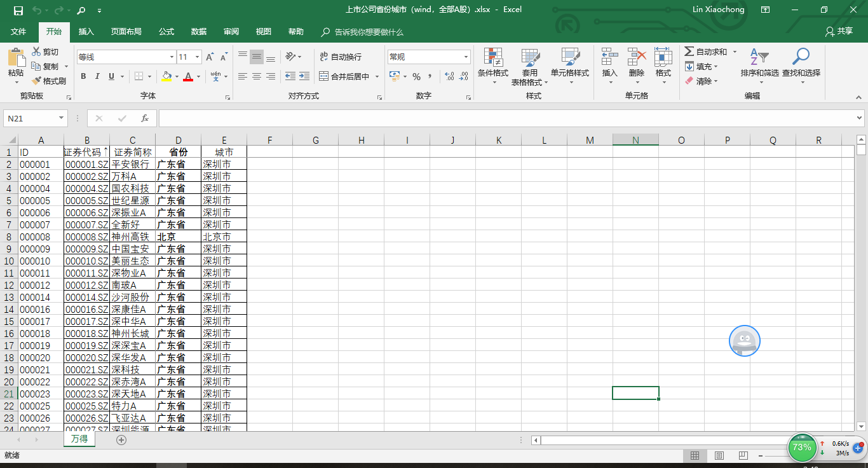Open the 格式 (Format) cells command
Viewport: 868px width, 468px height.
coord(663,66)
